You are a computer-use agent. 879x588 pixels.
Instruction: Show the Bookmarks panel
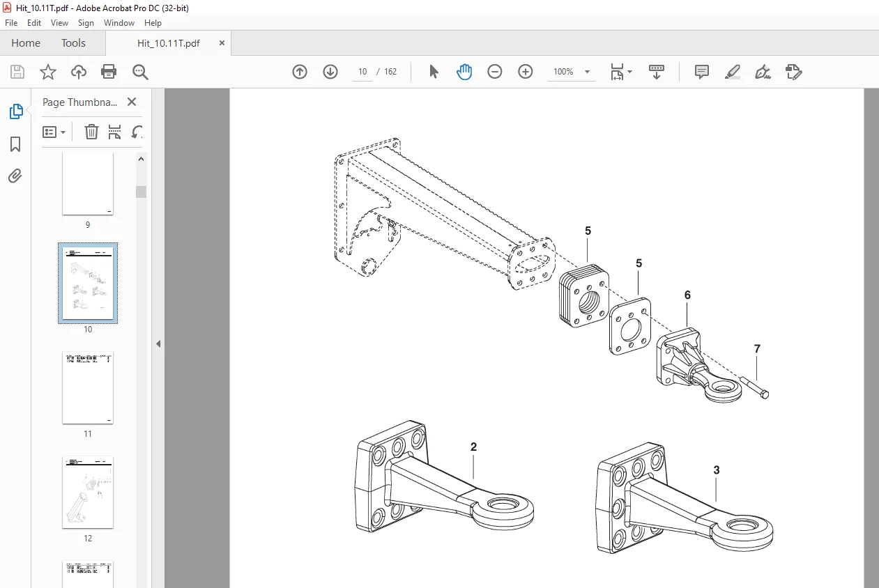(15, 144)
